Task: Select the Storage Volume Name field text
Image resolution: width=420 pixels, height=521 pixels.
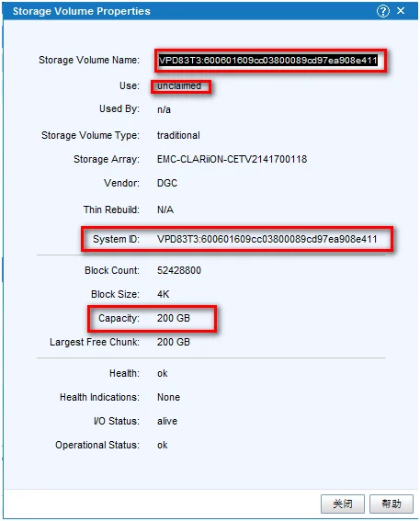Action: (x=267, y=60)
